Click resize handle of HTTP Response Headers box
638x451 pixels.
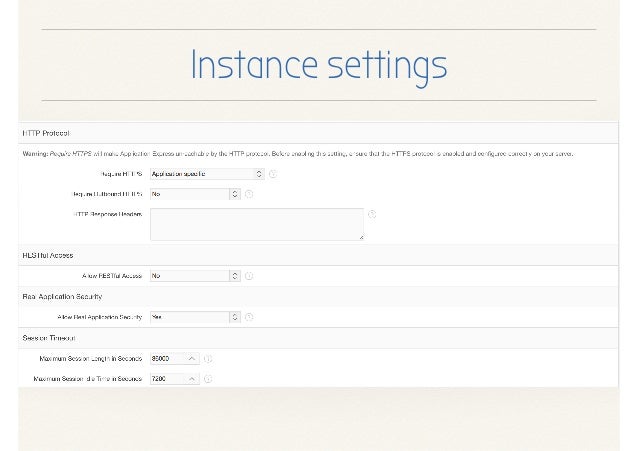[360, 237]
